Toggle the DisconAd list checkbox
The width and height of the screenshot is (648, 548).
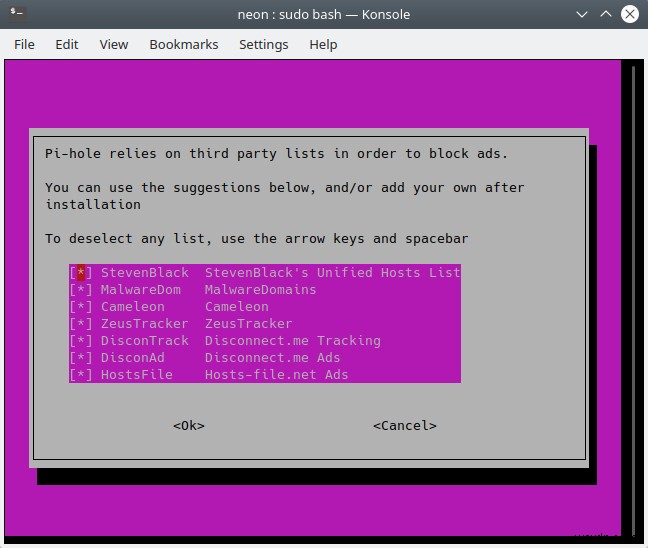coord(81,357)
